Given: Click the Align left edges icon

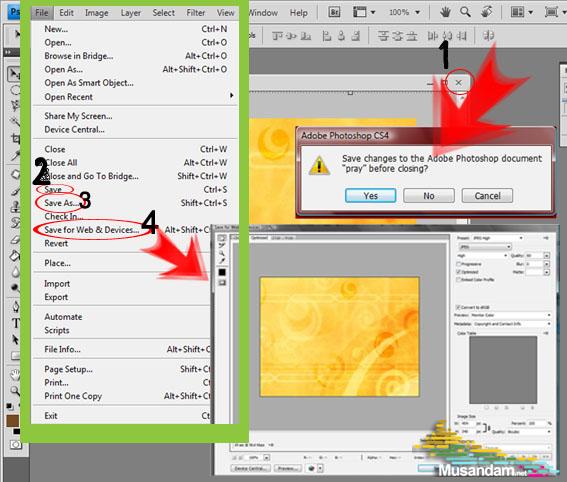Looking at the screenshot, I should 327,36.
